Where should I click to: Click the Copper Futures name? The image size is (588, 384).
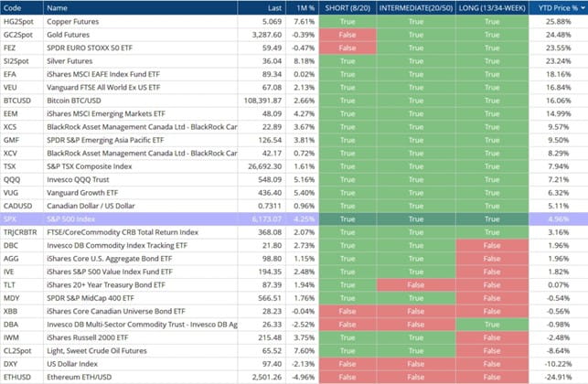[x=73, y=22]
